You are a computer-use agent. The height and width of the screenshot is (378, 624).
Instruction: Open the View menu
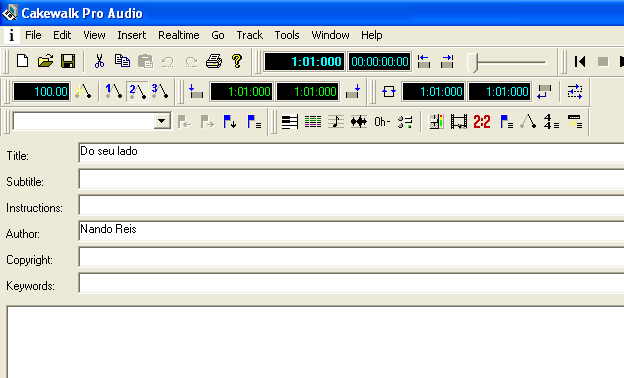[x=94, y=35]
